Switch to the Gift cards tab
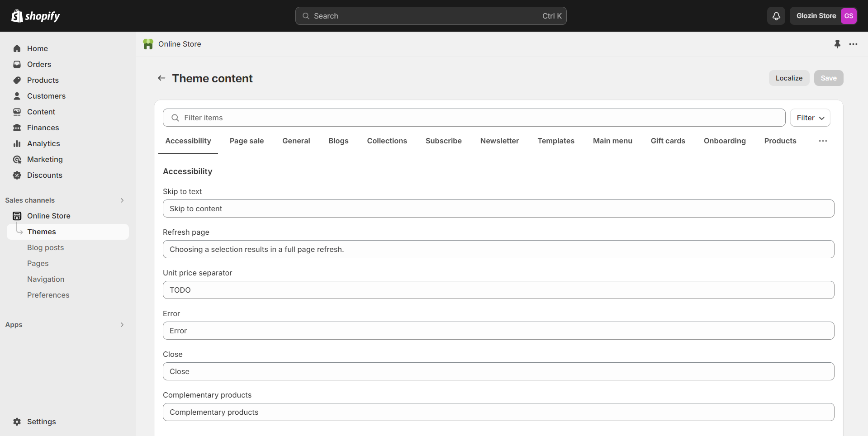868x436 pixels. click(668, 141)
